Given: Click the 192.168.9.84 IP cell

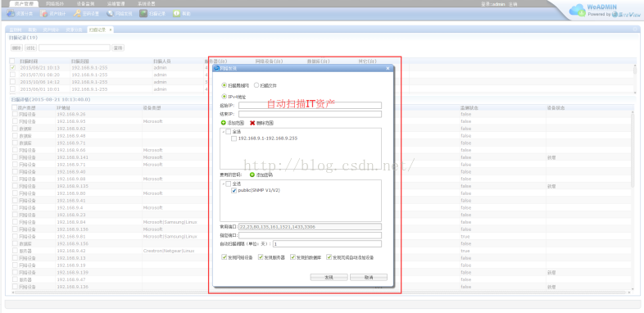Looking at the screenshot, I should pos(71,222).
